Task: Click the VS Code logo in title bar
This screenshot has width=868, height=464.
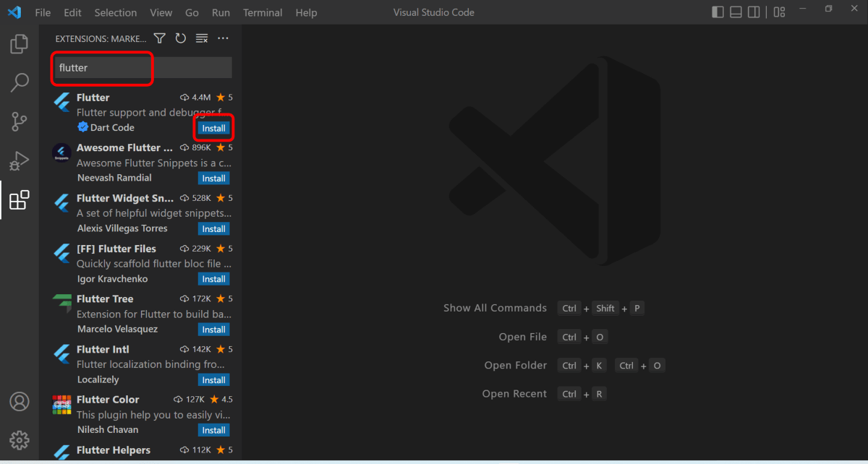Action: click(14, 12)
